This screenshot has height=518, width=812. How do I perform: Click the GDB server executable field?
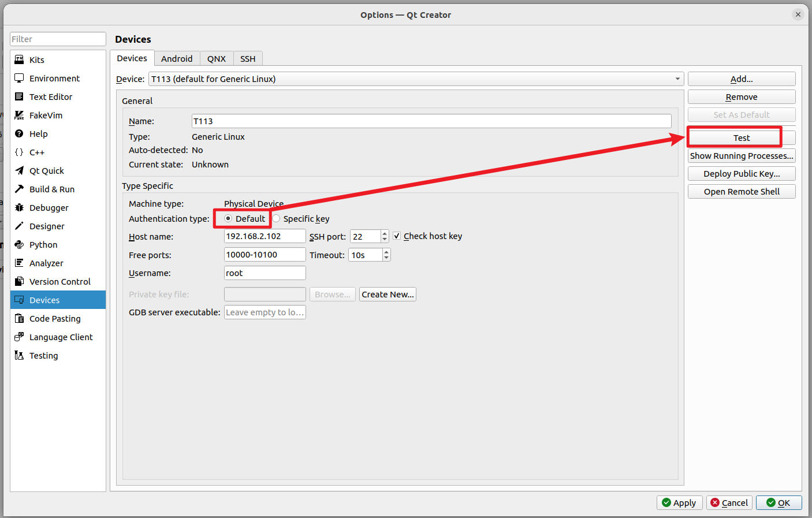click(265, 312)
